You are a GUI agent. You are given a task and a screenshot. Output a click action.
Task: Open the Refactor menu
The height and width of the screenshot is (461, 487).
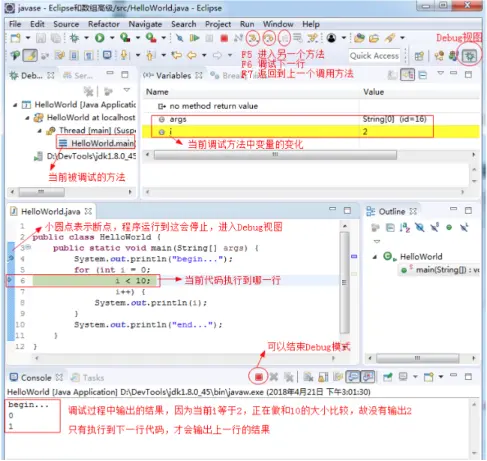click(104, 24)
